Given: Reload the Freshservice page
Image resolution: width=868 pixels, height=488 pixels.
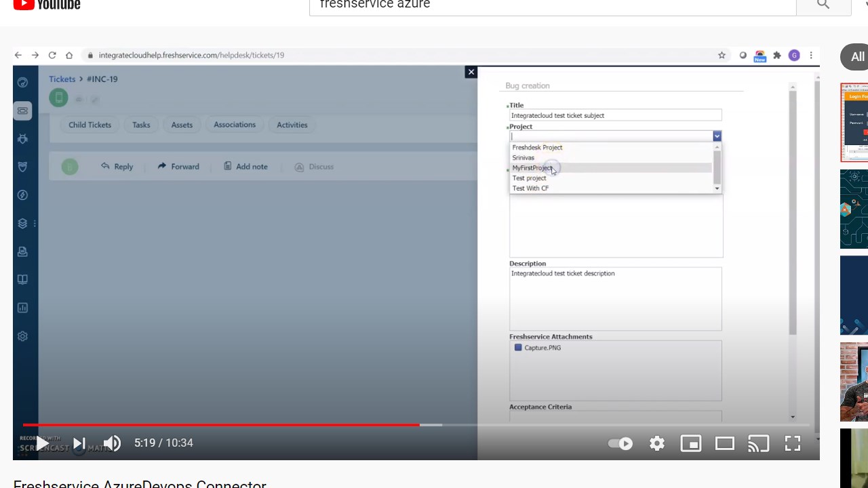Looking at the screenshot, I should (x=52, y=56).
